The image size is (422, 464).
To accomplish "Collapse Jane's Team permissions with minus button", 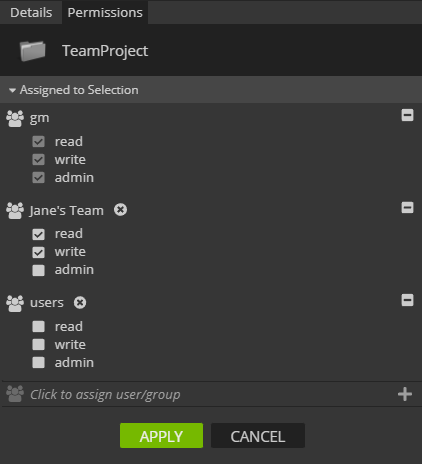I will tap(407, 208).
